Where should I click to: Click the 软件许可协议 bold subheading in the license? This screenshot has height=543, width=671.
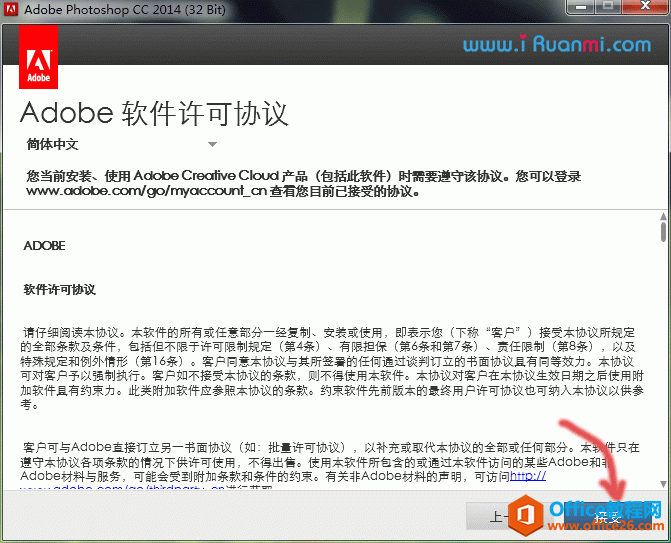coord(59,290)
